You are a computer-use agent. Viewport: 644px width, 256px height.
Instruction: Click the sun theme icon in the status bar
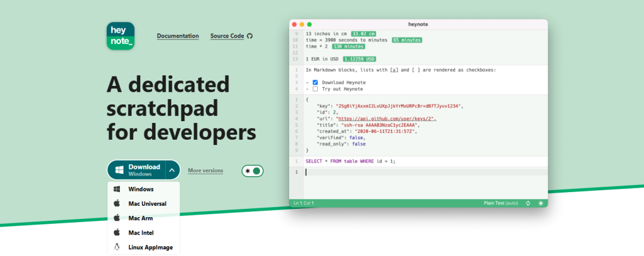click(540, 203)
